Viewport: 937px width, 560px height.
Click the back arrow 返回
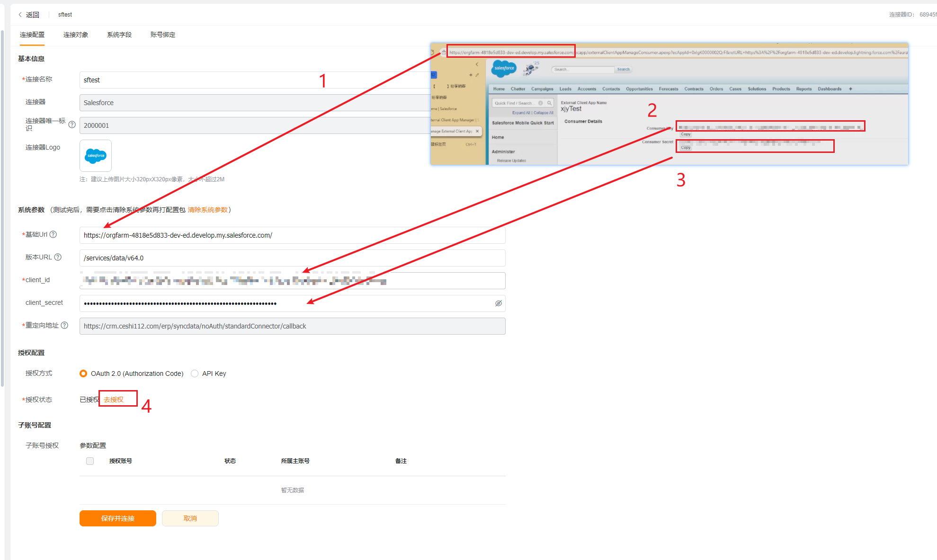(28, 15)
